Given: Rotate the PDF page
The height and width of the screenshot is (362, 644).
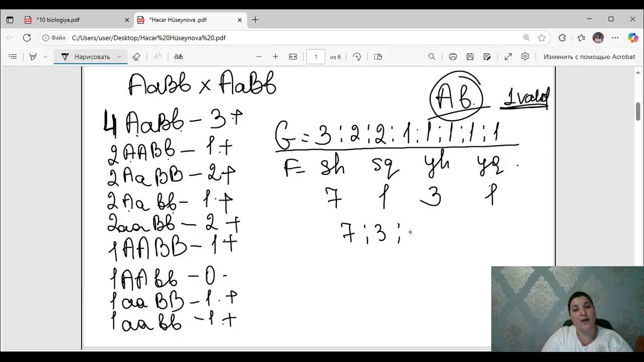Looking at the screenshot, I should point(357,57).
